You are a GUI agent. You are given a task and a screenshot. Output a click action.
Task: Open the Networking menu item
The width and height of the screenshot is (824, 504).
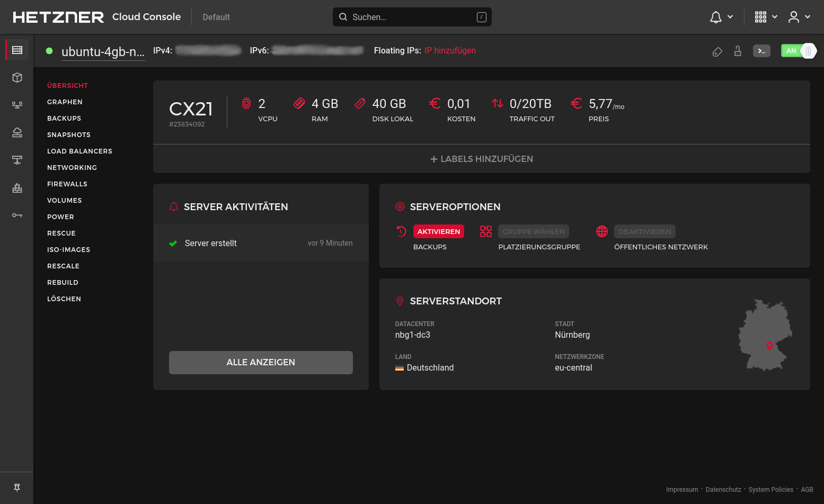72,167
